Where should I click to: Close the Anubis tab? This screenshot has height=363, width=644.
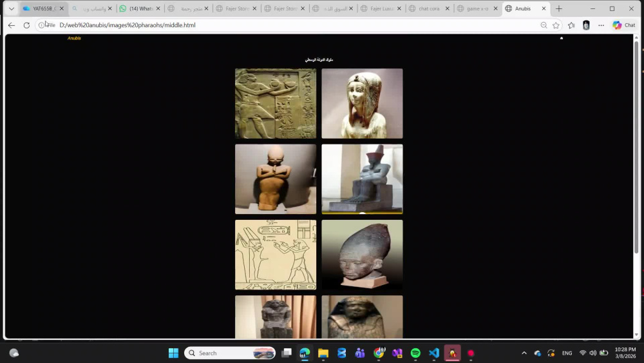[544, 8]
